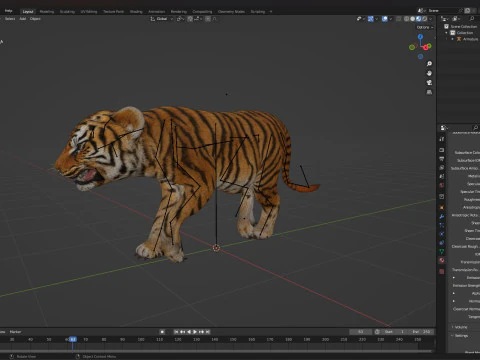Open the Tool properties tab
The width and height of the screenshot is (480, 360).
tap(442, 139)
